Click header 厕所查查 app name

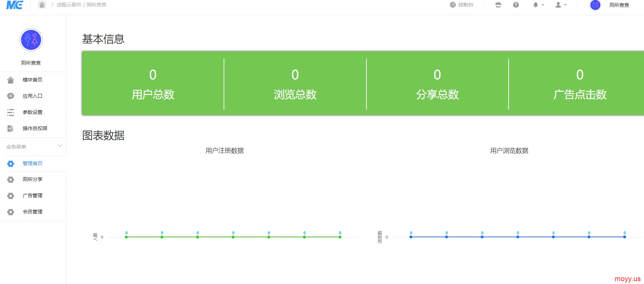[619, 5]
